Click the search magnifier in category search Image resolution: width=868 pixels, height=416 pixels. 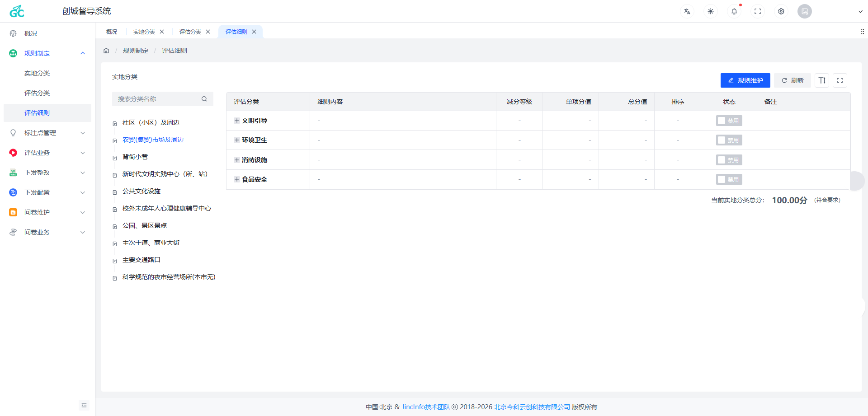tap(204, 99)
